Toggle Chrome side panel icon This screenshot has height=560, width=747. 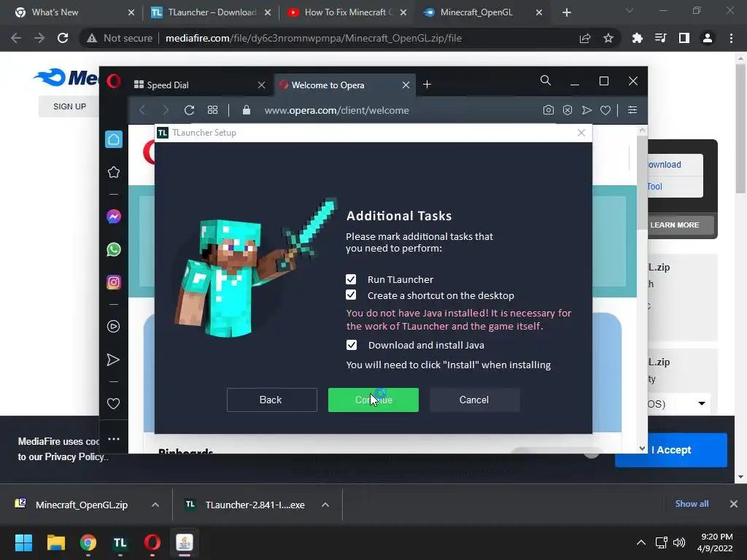(x=684, y=38)
